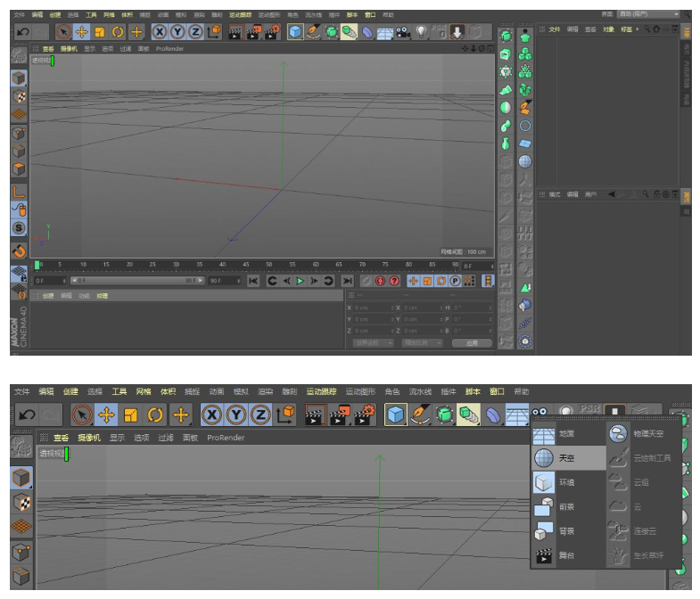Viewport: 700px width, 599px height.
Task: Click blue Bend deformer icon in upper toolbar
Action: point(367,32)
